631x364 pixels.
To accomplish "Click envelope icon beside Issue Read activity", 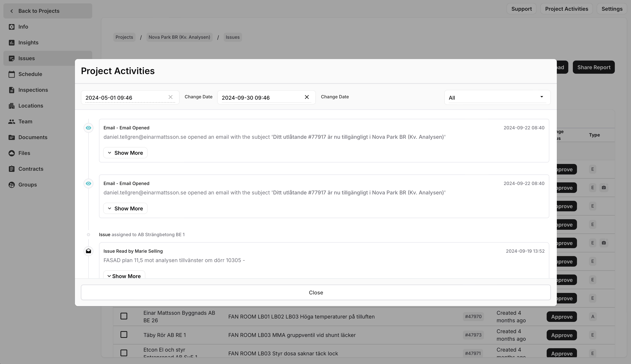I will 88,251.
